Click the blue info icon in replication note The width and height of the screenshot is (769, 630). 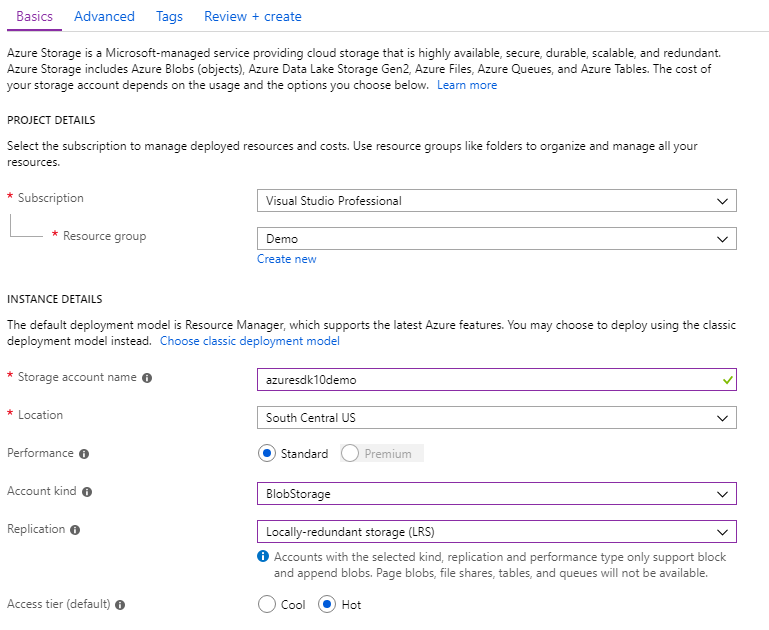tap(263, 556)
